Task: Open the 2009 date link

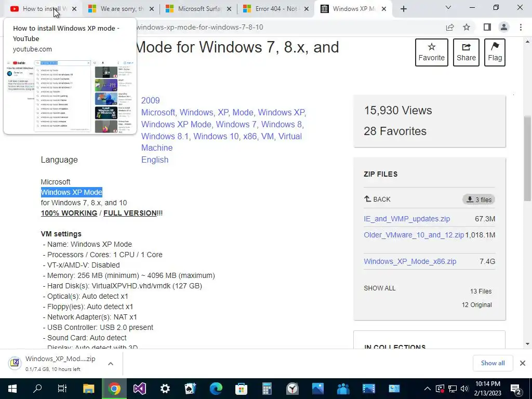Action: (x=150, y=100)
